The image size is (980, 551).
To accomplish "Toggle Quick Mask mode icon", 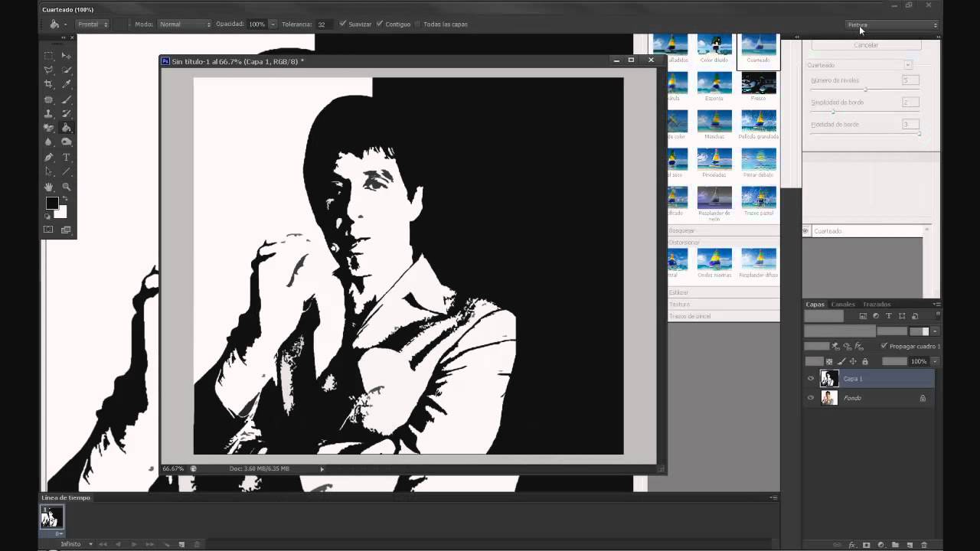I will click(x=49, y=230).
